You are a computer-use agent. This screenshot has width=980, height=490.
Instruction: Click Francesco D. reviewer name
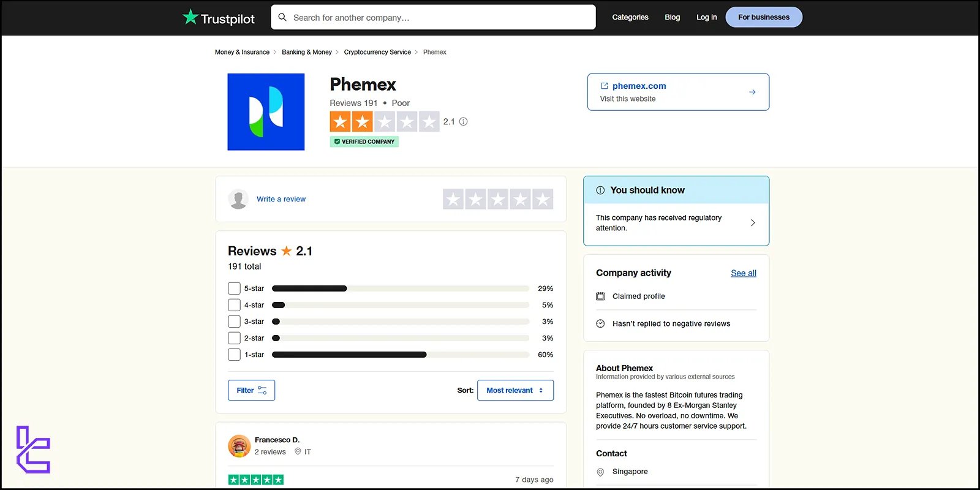pos(277,440)
